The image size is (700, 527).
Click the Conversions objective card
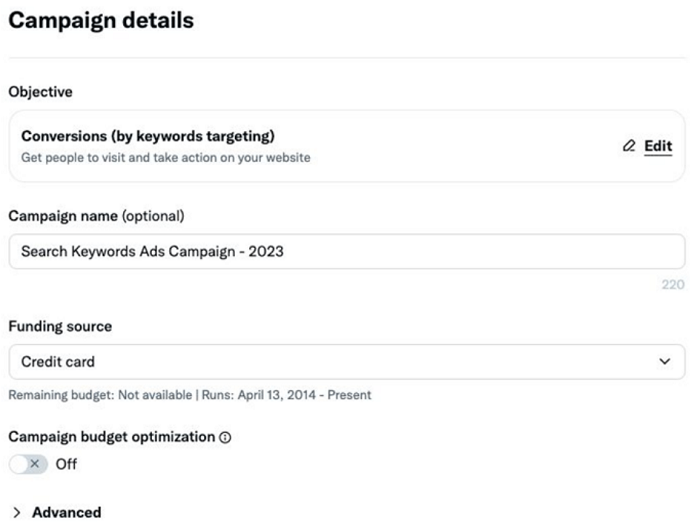pyautogui.click(x=347, y=146)
